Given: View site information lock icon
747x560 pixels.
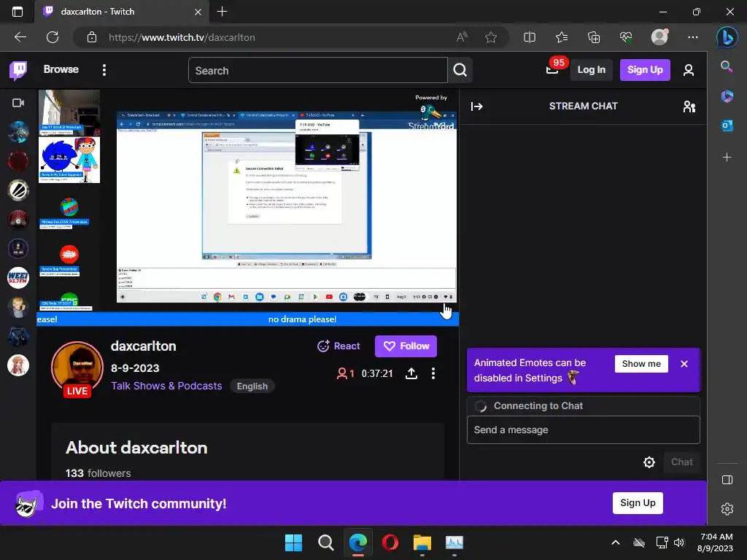Looking at the screenshot, I should (92, 37).
